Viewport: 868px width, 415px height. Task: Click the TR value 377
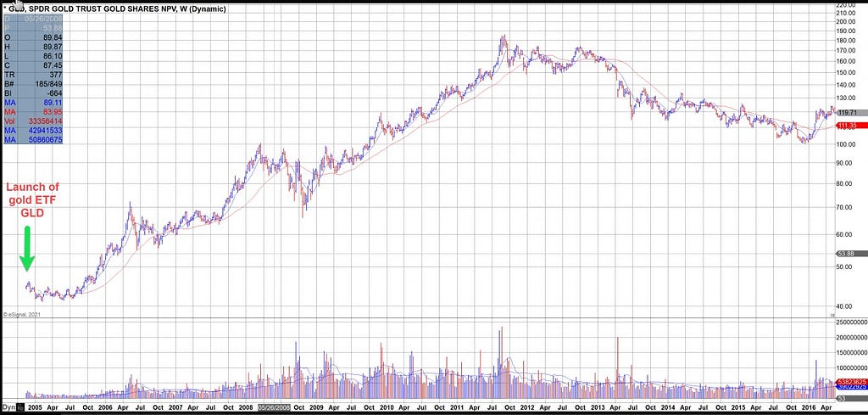tap(55, 75)
